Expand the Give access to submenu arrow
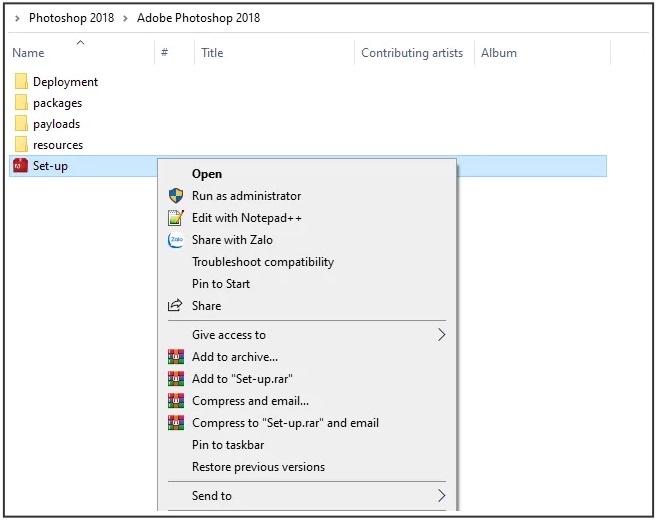 441,335
